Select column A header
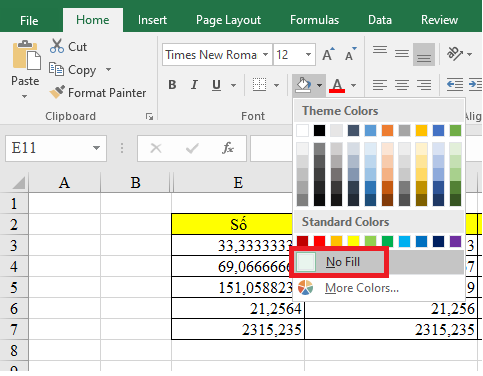Screen dimensions: 483x376 64,182
